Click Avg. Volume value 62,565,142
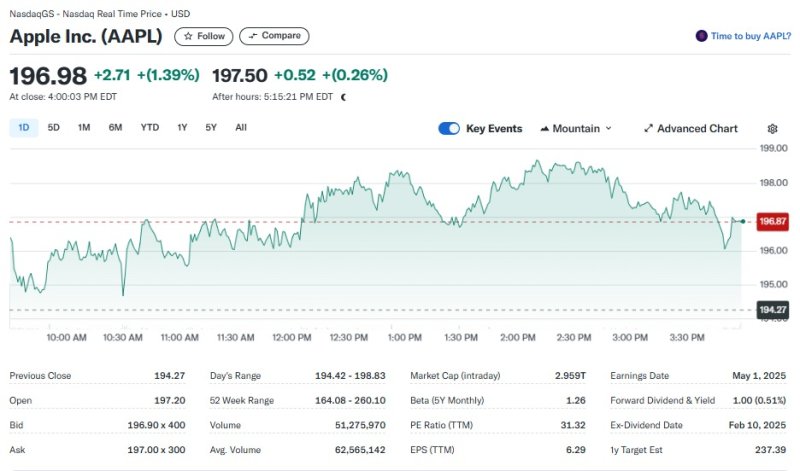The image size is (800, 471). click(360, 450)
